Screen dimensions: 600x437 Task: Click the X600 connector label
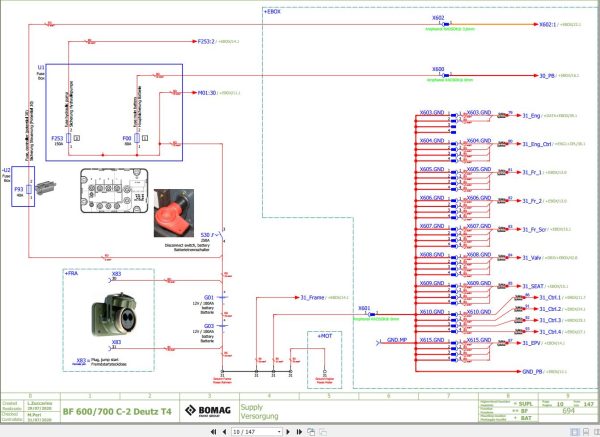pyautogui.click(x=438, y=69)
